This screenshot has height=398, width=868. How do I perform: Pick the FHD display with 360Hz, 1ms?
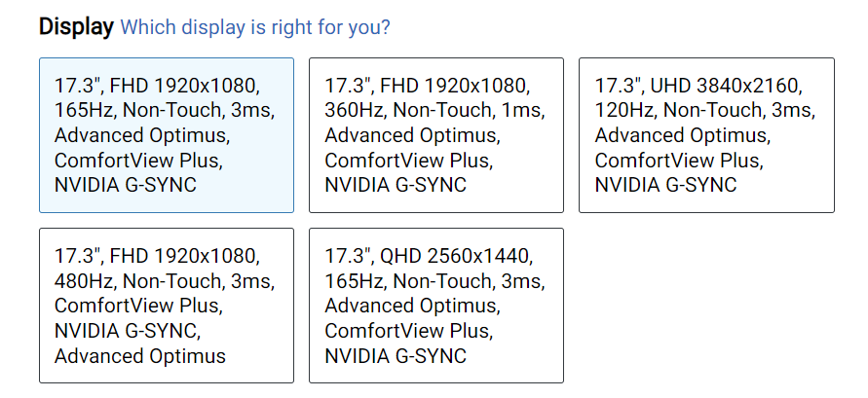pyautogui.click(x=436, y=135)
